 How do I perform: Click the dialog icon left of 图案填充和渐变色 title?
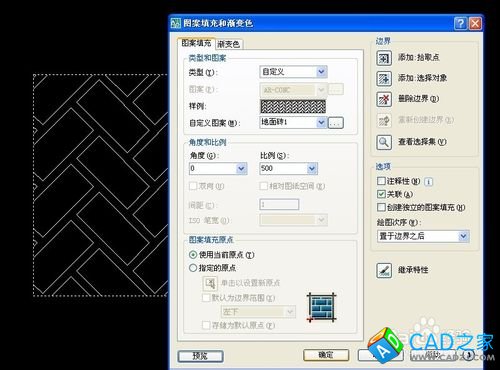[176, 23]
